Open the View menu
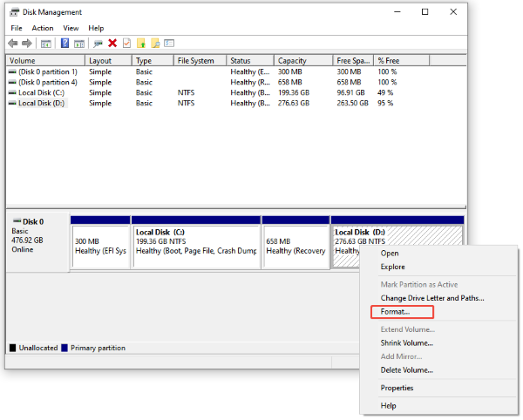Viewport: 523px width, 420px height. [71, 29]
